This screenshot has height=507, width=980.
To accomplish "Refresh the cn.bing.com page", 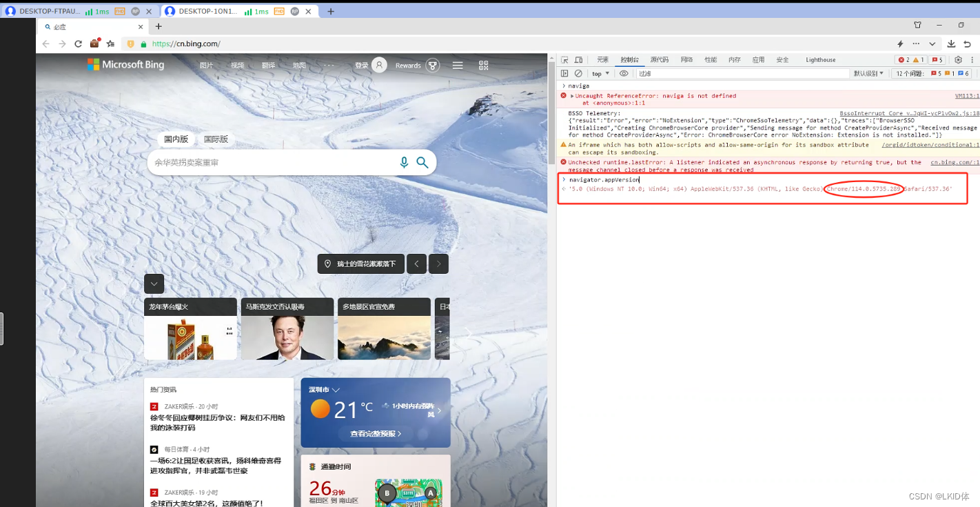I will coord(78,43).
